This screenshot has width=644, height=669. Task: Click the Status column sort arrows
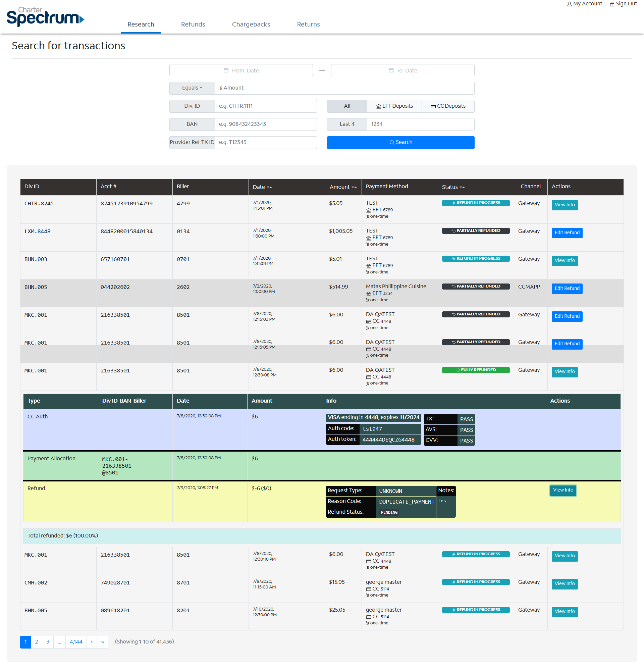pos(462,187)
